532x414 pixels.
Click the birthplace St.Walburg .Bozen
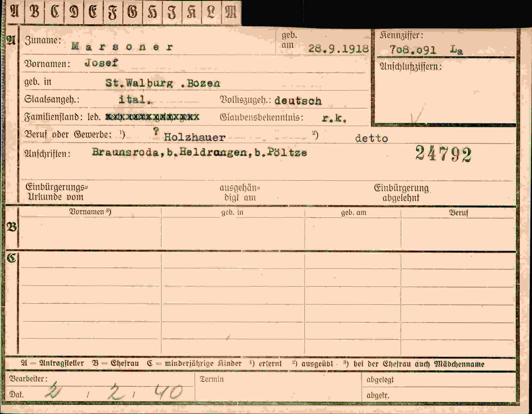click(x=163, y=83)
